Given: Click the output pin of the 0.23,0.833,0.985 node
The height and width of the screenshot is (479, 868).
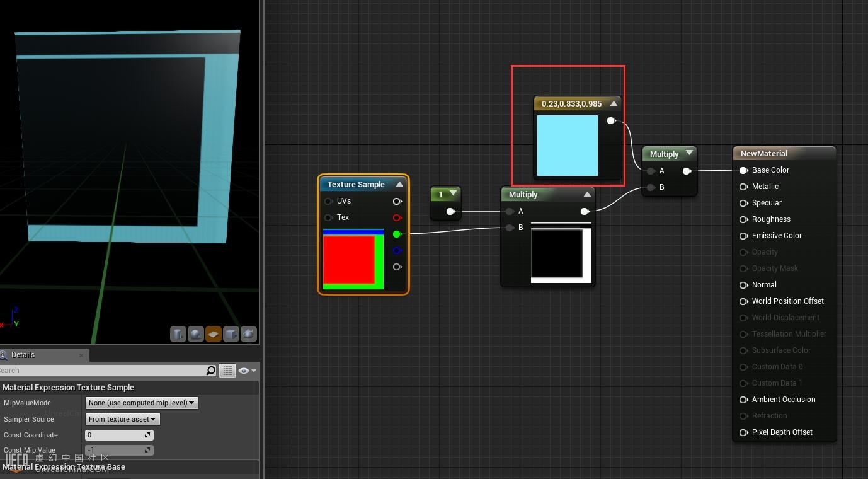Looking at the screenshot, I should point(611,120).
